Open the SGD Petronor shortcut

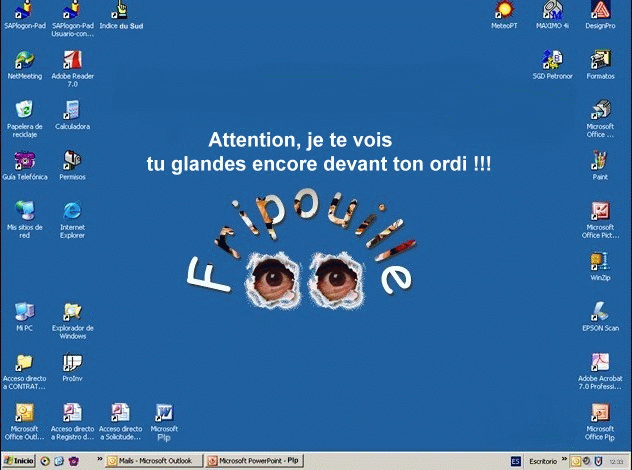pos(552,61)
